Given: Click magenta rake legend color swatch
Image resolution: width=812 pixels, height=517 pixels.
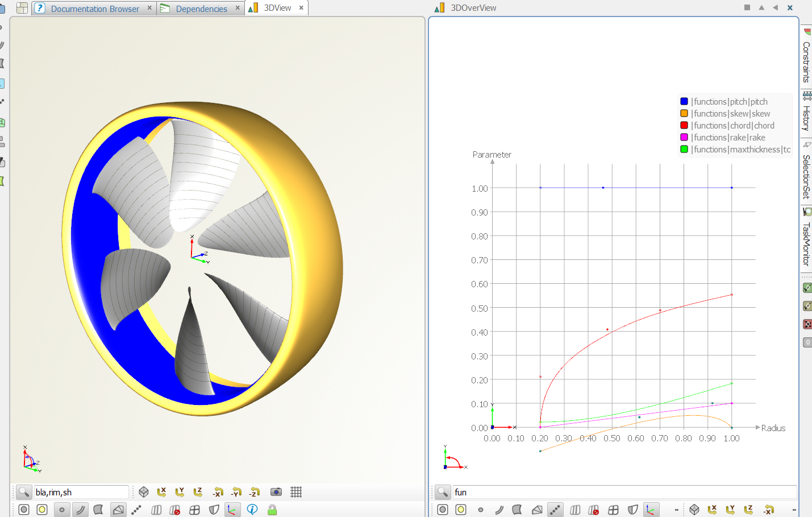Looking at the screenshot, I should (x=684, y=137).
